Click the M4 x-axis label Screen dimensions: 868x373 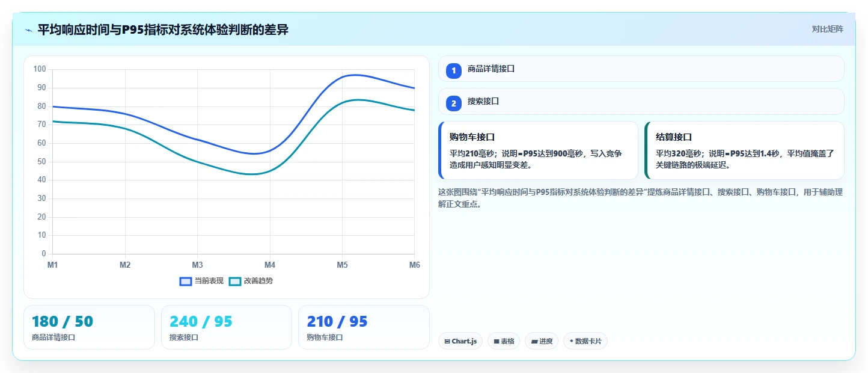[270, 265]
